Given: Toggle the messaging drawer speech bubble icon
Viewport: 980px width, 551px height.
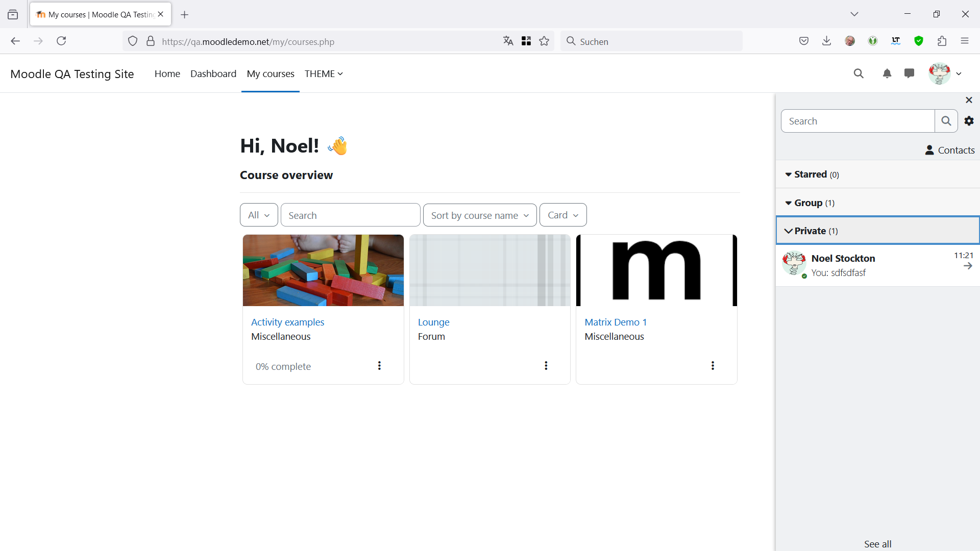Looking at the screenshot, I should click(x=909, y=73).
